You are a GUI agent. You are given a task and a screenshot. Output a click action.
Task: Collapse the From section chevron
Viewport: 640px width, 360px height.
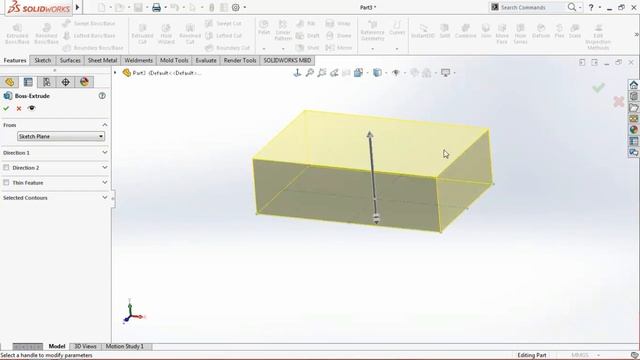(105, 125)
